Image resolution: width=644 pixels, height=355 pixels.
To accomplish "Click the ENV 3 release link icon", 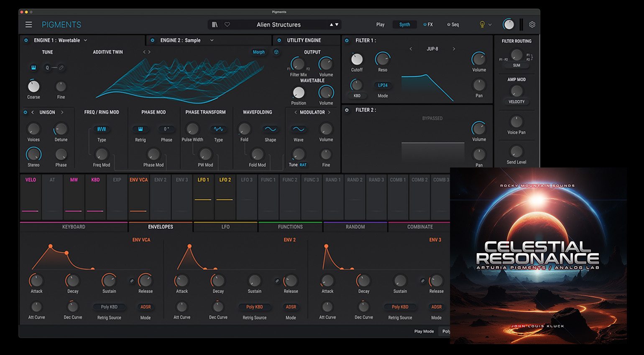I will coord(422,281).
